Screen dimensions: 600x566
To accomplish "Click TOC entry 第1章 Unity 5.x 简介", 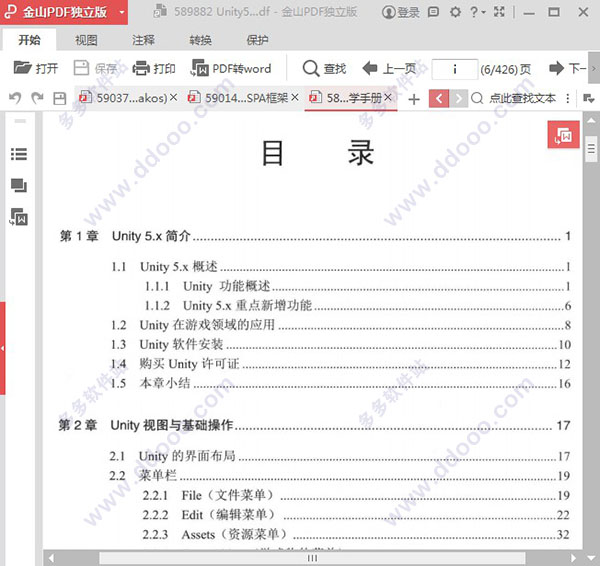I will click(x=315, y=236).
